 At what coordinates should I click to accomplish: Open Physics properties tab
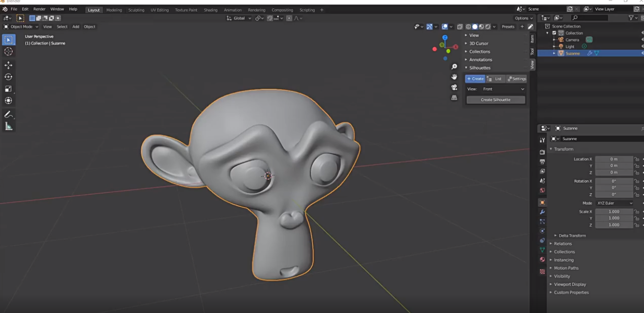coord(542,231)
